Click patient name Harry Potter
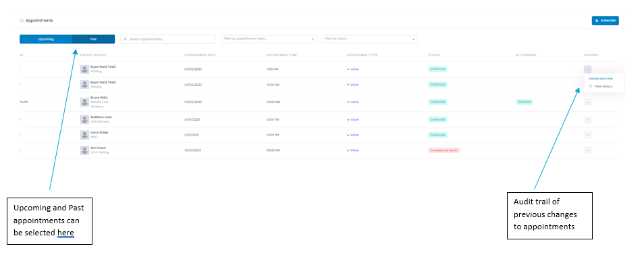 click(99, 133)
